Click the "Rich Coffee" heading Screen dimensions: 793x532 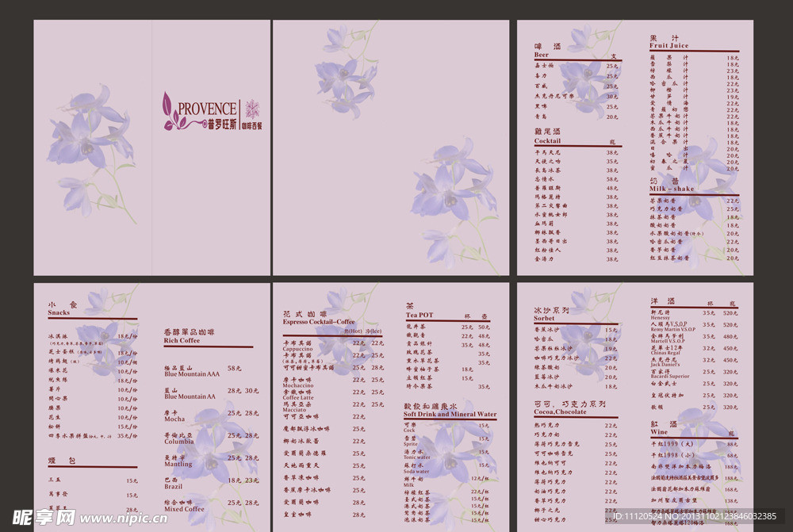click(182, 341)
